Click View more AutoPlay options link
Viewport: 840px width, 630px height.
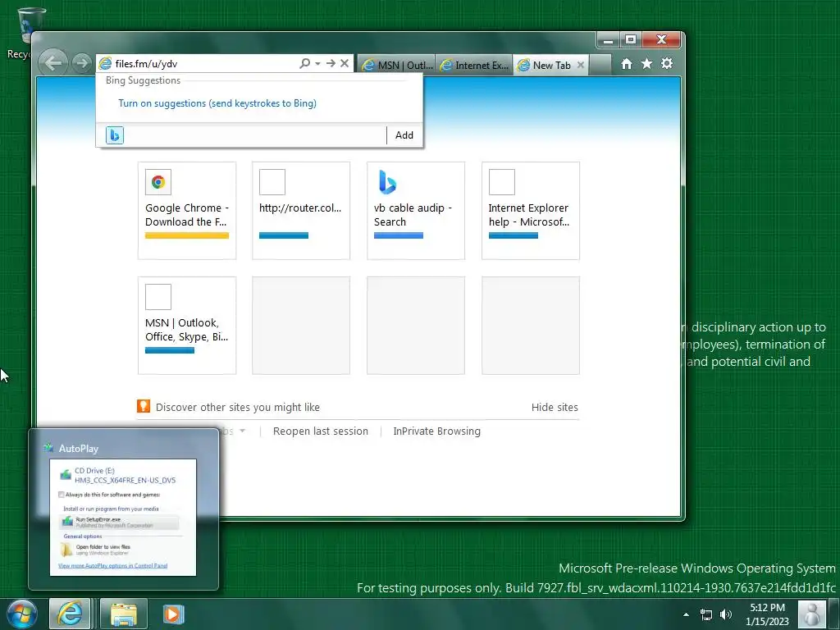click(112, 566)
